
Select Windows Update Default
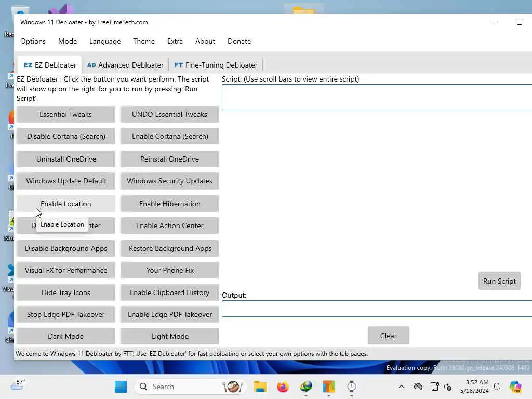pos(66,181)
